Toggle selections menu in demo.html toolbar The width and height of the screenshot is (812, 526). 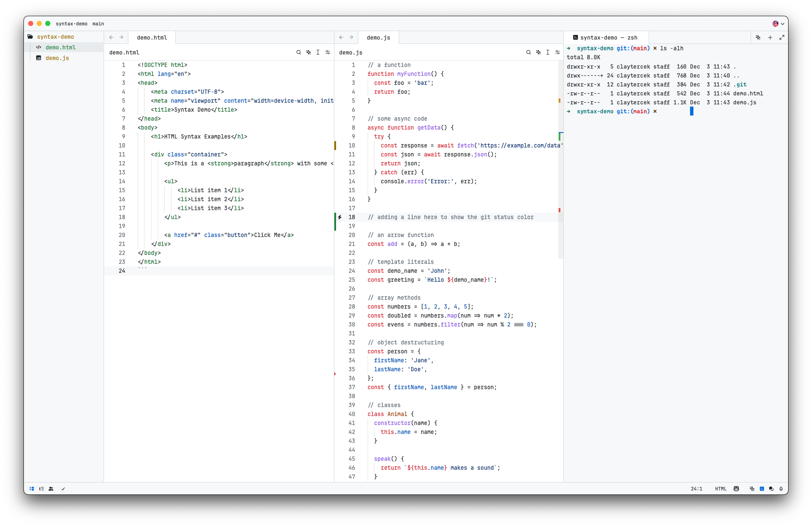(x=318, y=52)
